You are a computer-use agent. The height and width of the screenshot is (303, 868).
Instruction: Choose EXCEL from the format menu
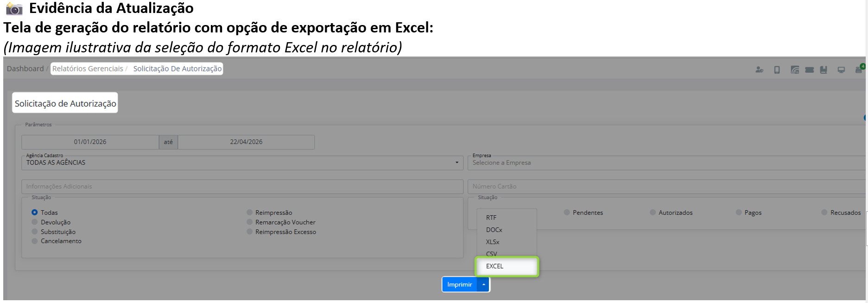click(x=507, y=266)
